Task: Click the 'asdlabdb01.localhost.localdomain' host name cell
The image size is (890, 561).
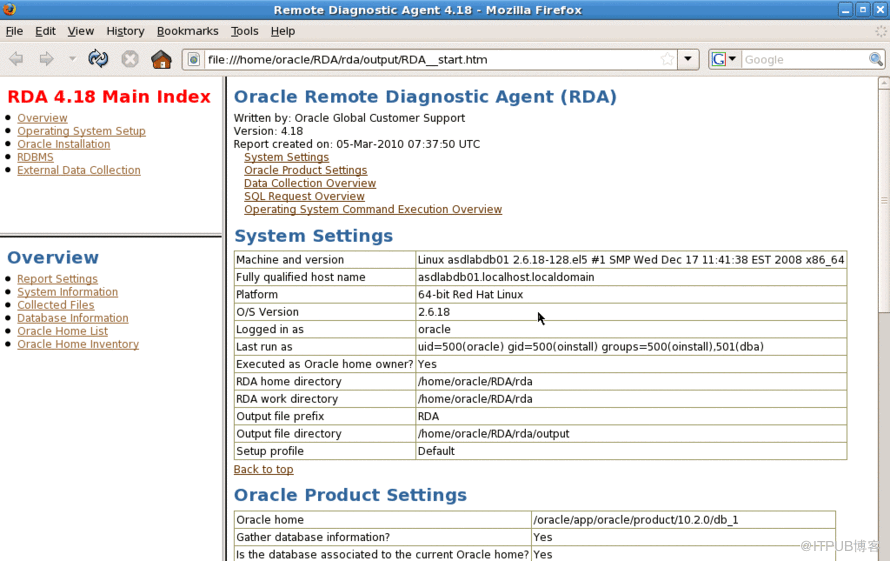Action: click(x=631, y=277)
